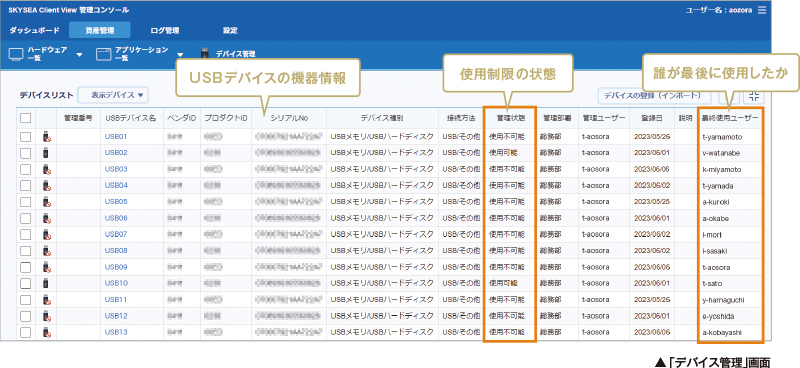
Task: Click the USB stick icon for デバイス管理
Action: (x=205, y=53)
